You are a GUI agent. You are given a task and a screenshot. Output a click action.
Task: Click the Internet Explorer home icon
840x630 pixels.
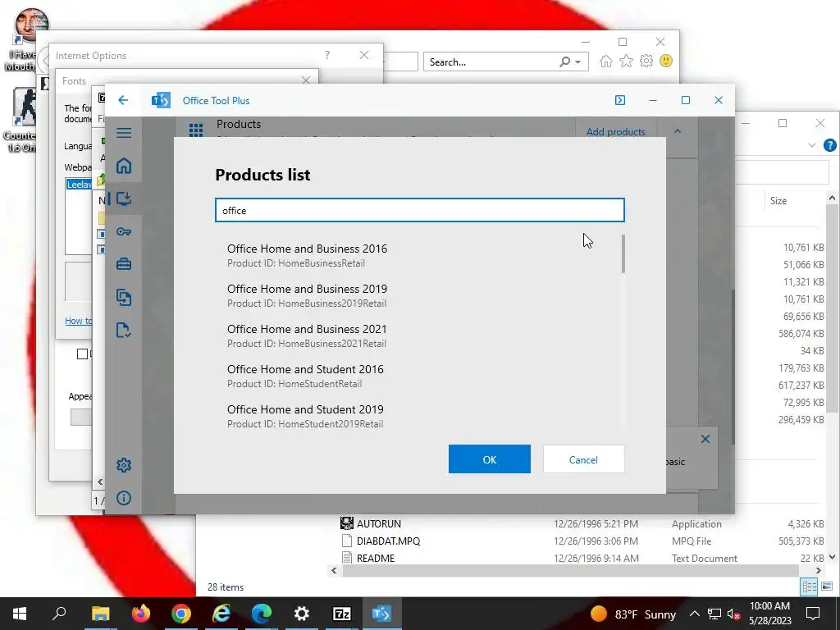606,62
